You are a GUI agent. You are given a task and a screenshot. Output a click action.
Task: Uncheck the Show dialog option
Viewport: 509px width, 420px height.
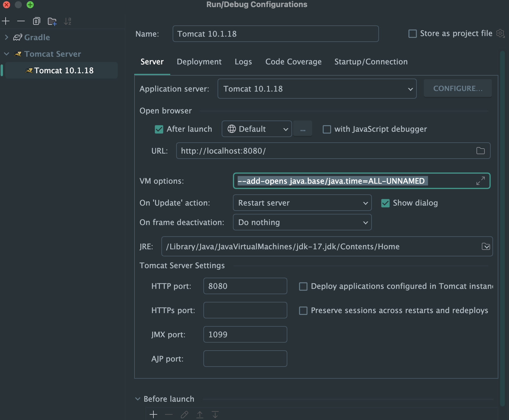385,203
